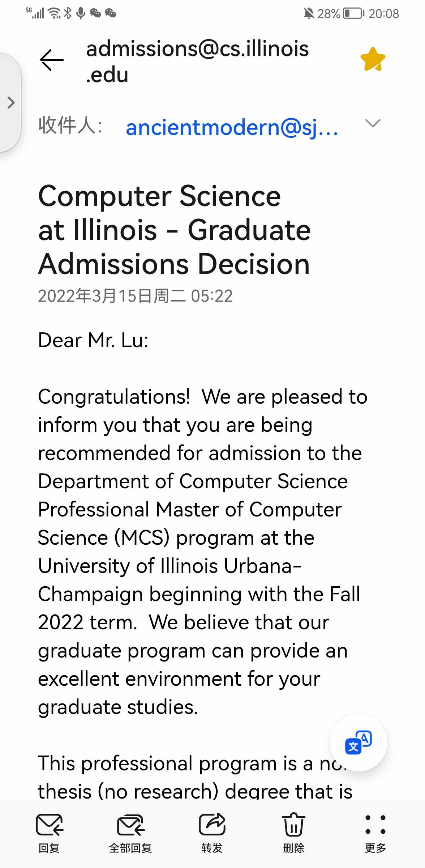The width and height of the screenshot is (425, 868).
Task: Tap the Wi-Fi status icon
Action: (55, 13)
